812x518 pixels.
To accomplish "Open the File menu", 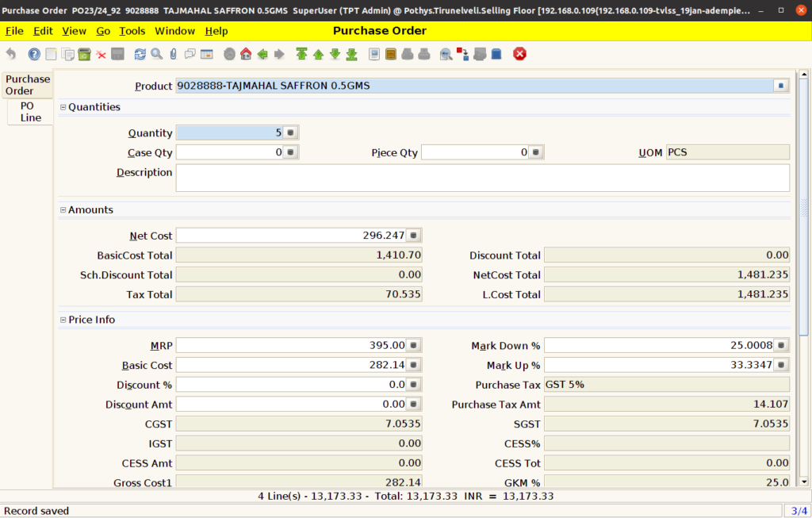I will [x=14, y=31].
